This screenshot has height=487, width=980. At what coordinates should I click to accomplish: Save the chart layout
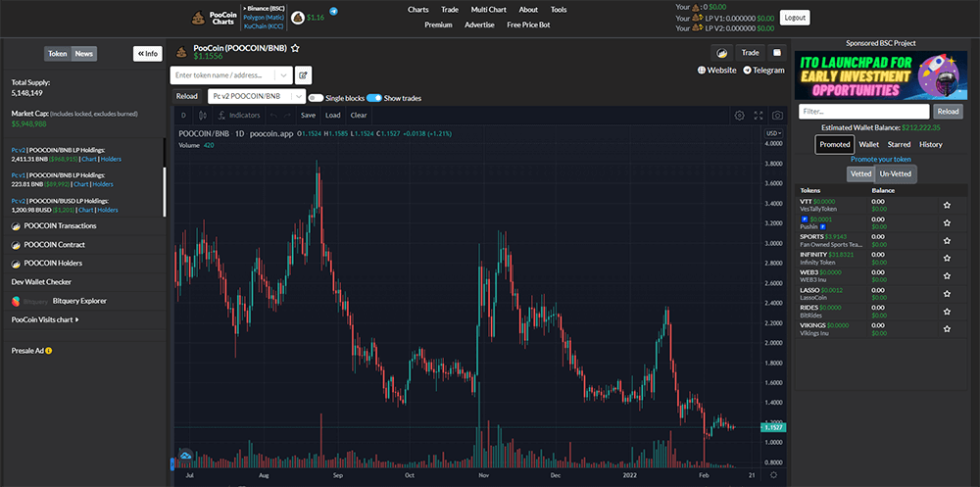coord(308,115)
